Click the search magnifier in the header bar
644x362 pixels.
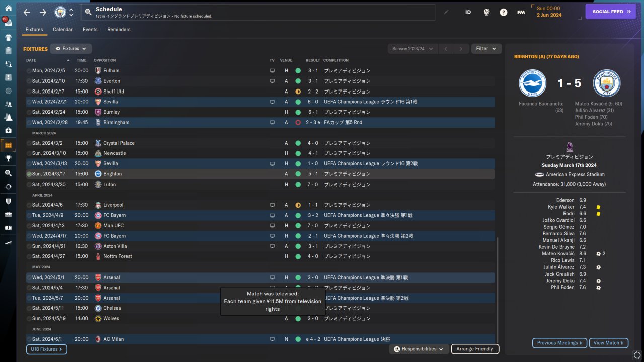coord(88,12)
